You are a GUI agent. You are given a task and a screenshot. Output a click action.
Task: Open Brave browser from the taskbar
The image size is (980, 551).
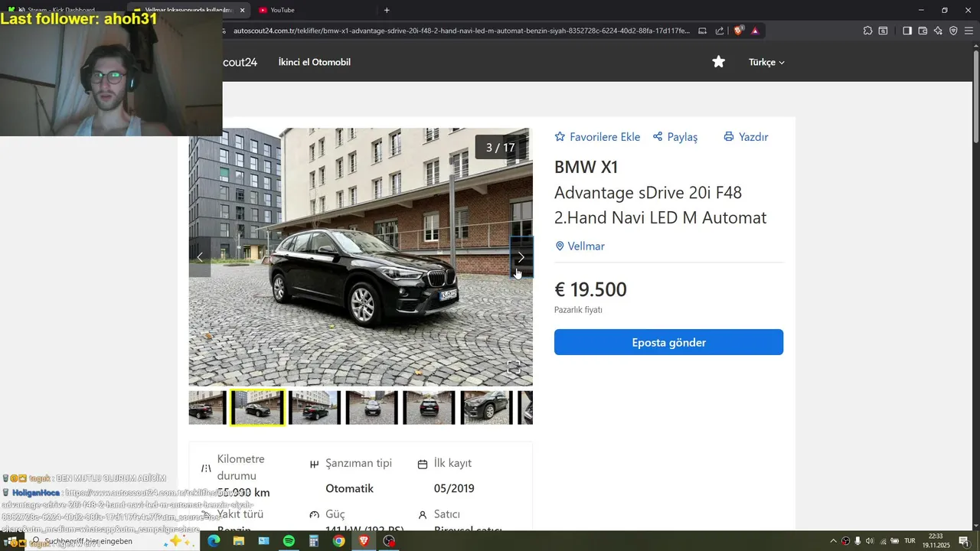click(x=364, y=541)
